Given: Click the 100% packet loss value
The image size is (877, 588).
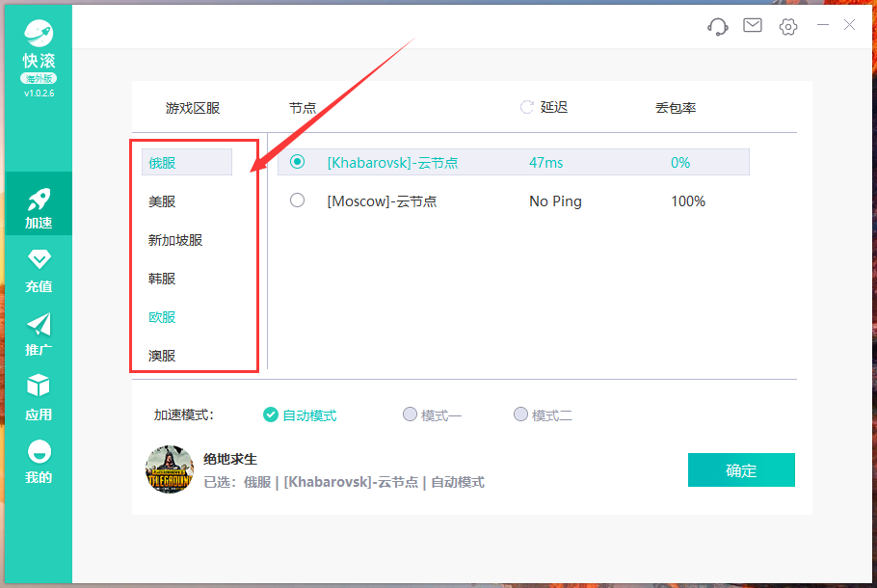Looking at the screenshot, I should [x=688, y=201].
